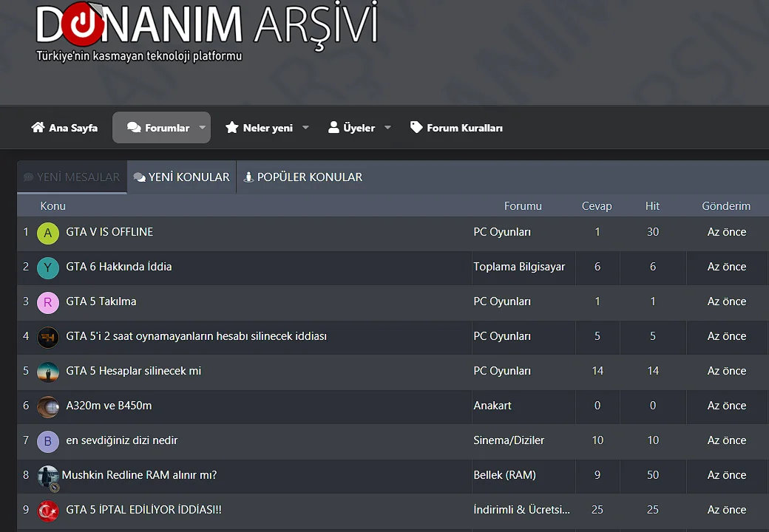This screenshot has height=532, width=769.
Task: Open the dark avatar of the hesabı silinecek iddiası row
Action: 48,337
